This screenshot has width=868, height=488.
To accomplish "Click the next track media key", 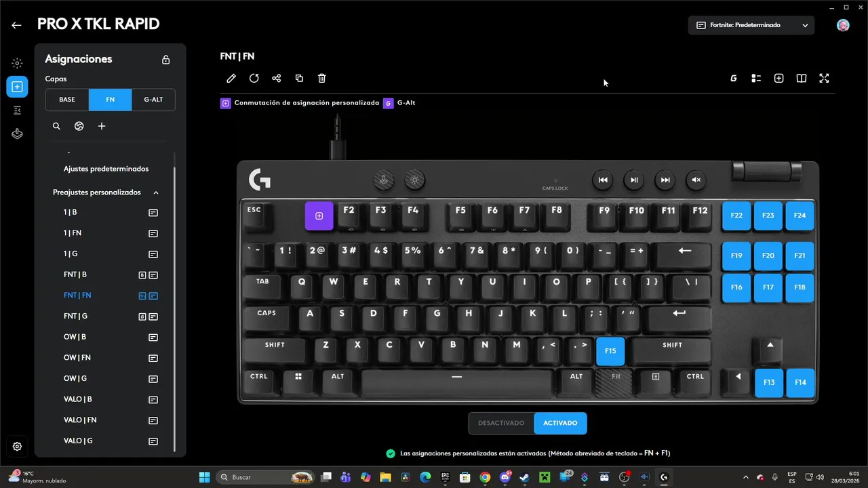I will pyautogui.click(x=665, y=180).
